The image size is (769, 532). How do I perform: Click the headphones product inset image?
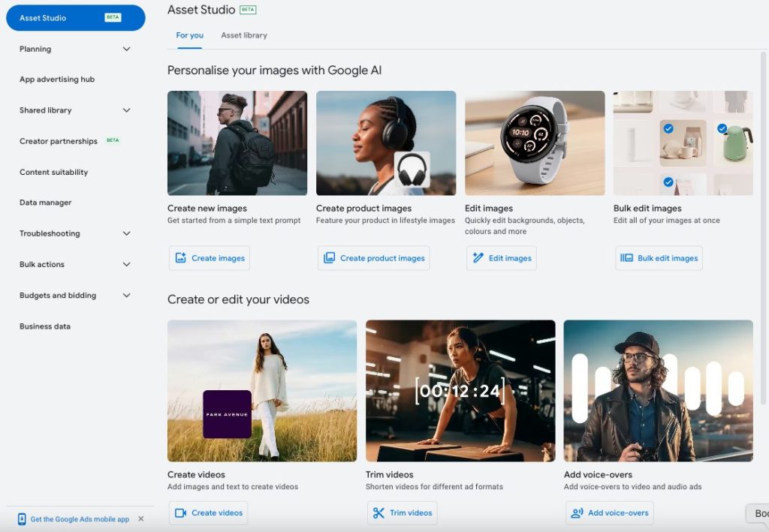(x=412, y=170)
